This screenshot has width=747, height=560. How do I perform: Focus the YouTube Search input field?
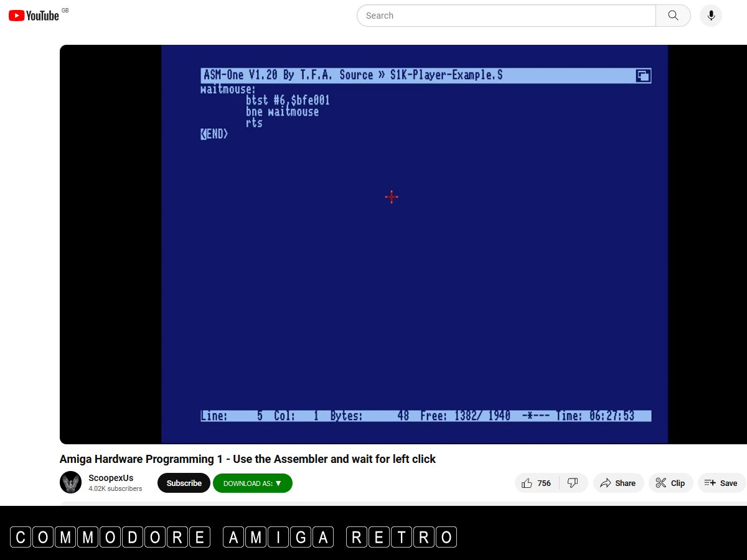tap(506, 16)
